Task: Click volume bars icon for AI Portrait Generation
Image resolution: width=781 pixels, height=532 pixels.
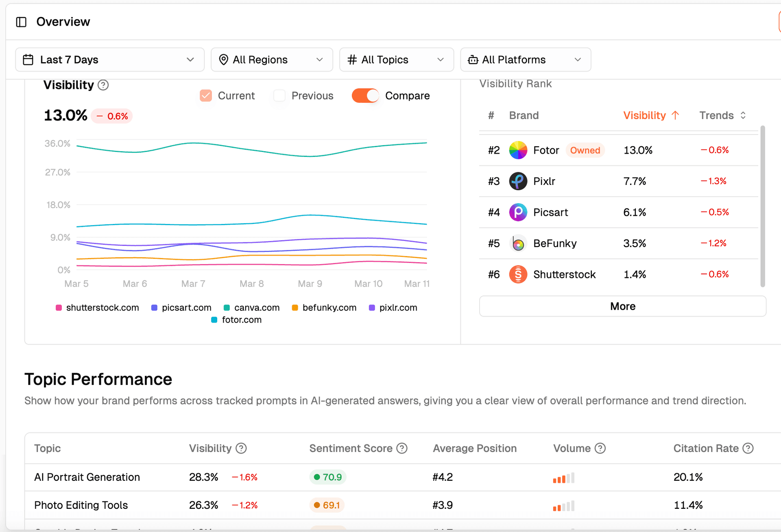Action: pyautogui.click(x=563, y=478)
